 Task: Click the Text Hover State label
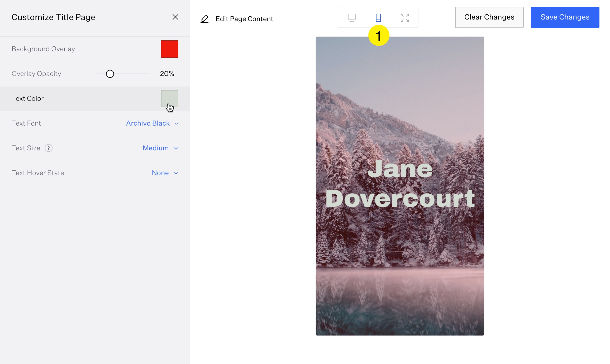(38, 173)
